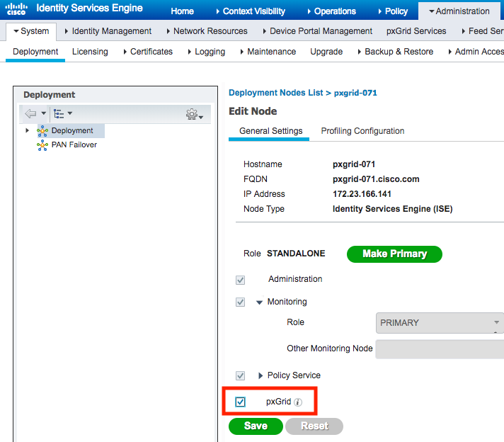Go to the Home page
504x442 pixels.
(x=182, y=11)
